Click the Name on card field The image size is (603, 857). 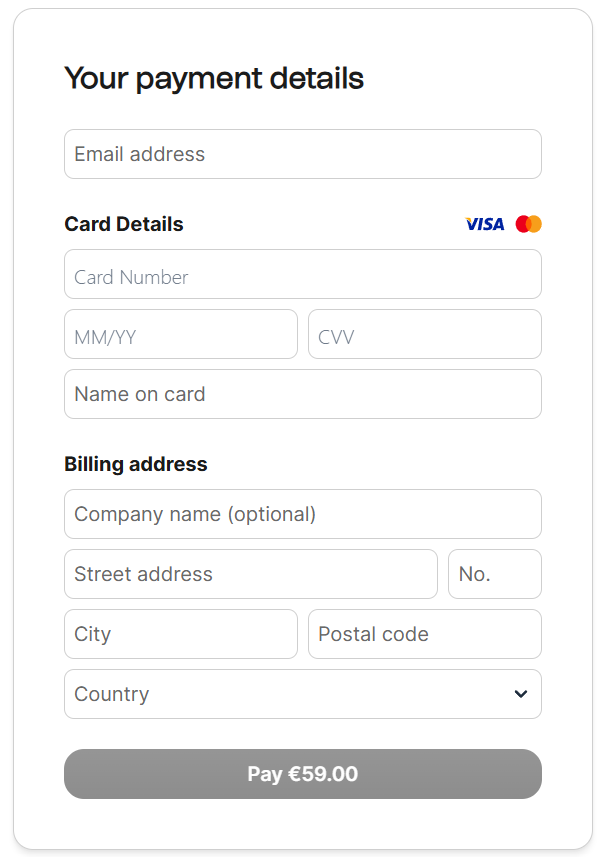tap(302, 394)
